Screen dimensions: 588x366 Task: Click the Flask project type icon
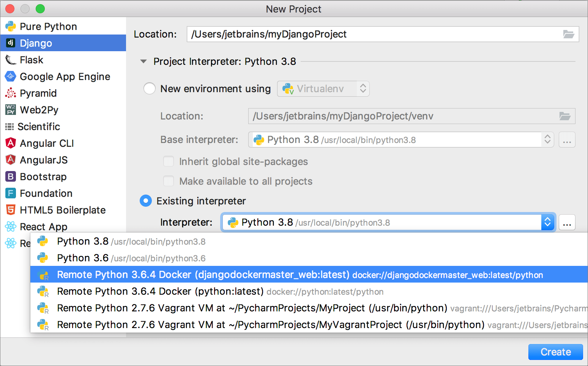(x=10, y=60)
